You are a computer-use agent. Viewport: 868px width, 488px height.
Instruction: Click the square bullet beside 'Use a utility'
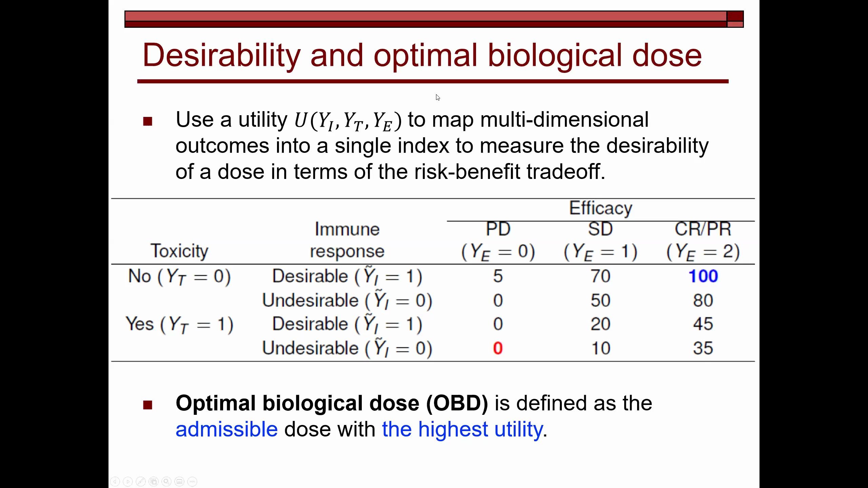tap(147, 121)
